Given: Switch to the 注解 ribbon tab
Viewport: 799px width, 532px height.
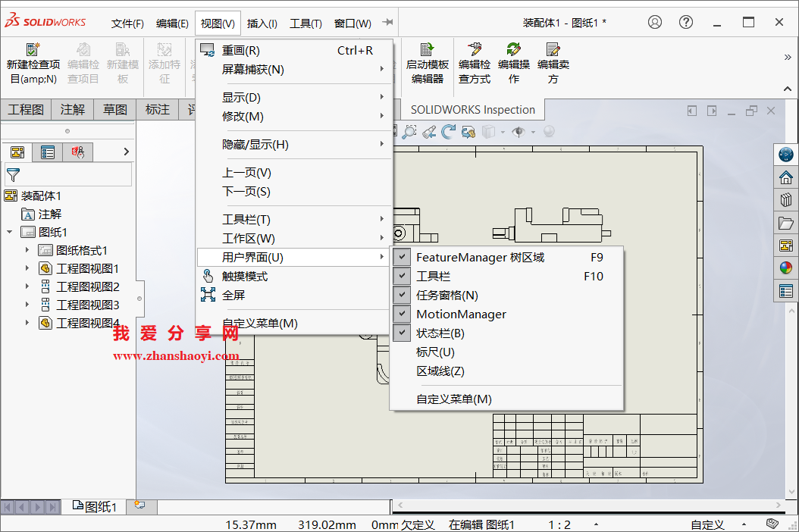Looking at the screenshot, I should click(73, 110).
